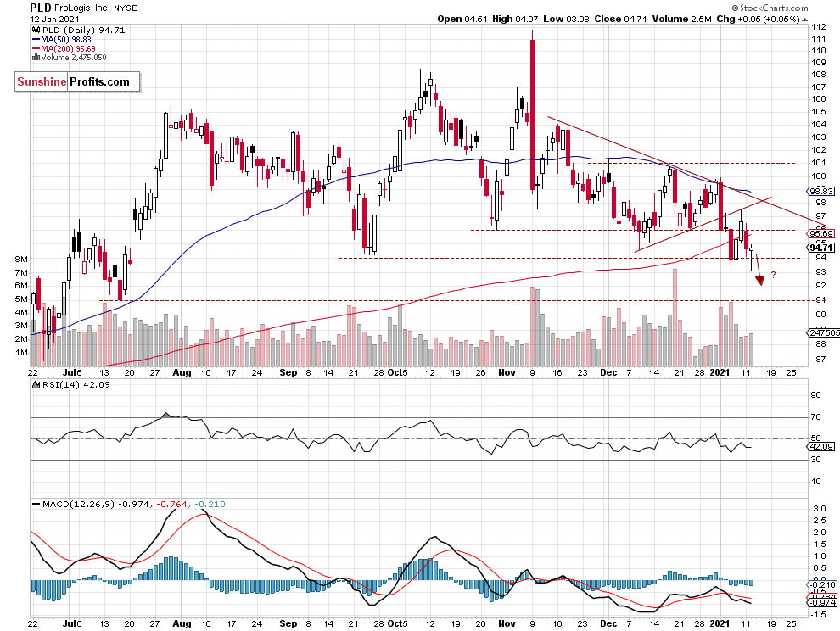Click the 105 label on the price axis
840x631 pixels.
coord(818,111)
